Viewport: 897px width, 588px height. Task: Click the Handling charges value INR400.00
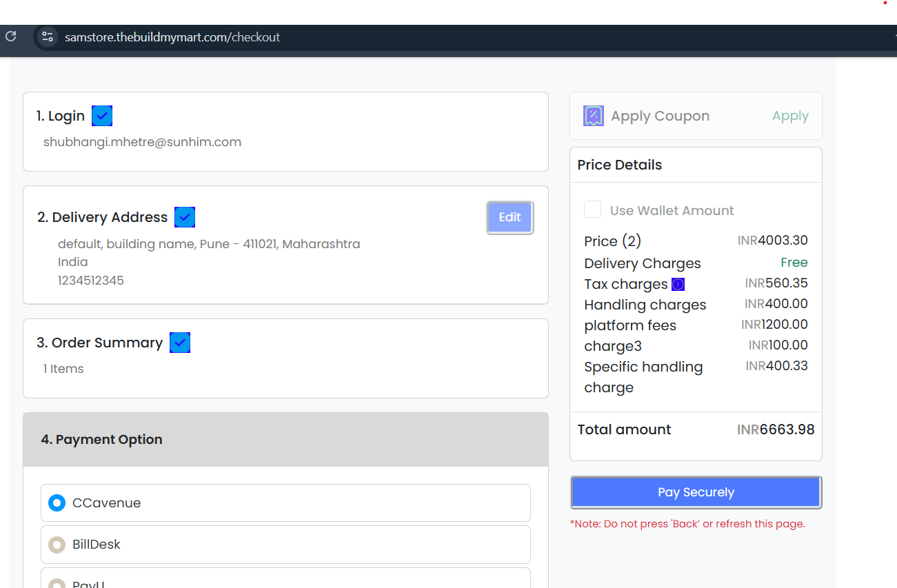776,304
